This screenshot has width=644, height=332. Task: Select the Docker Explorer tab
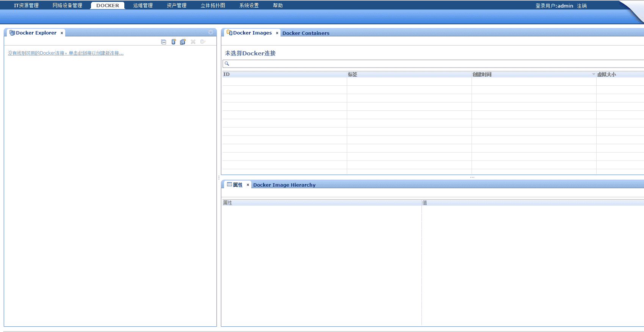[x=36, y=33]
